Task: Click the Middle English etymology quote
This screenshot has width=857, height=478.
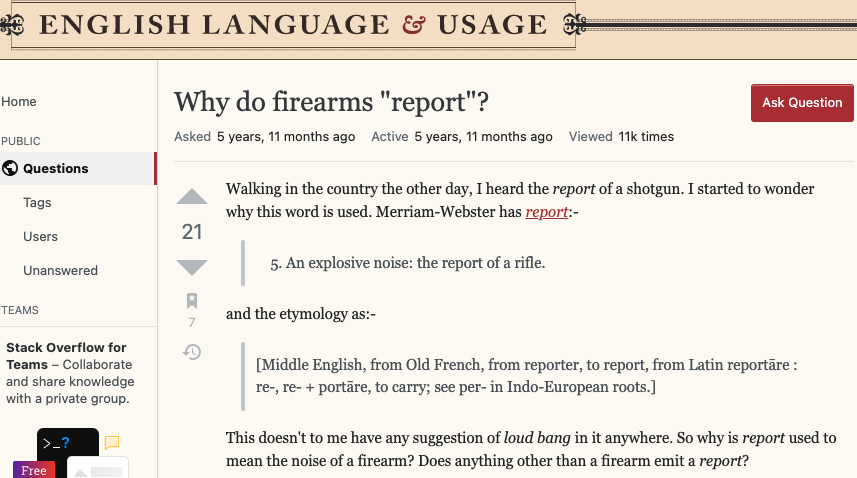Action: [x=526, y=376]
